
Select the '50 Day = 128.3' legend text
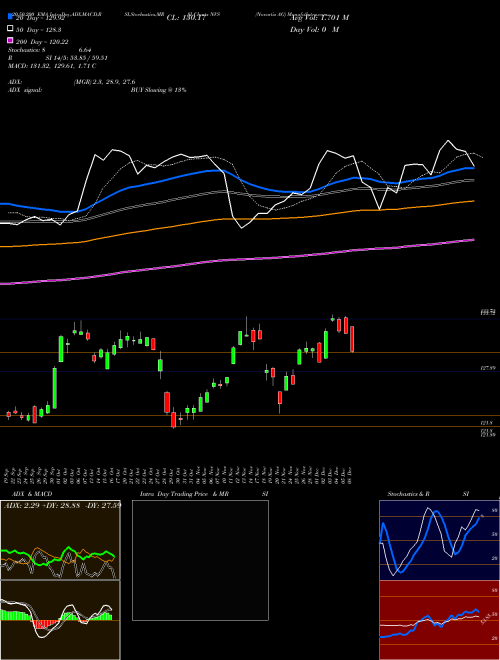(x=38, y=30)
